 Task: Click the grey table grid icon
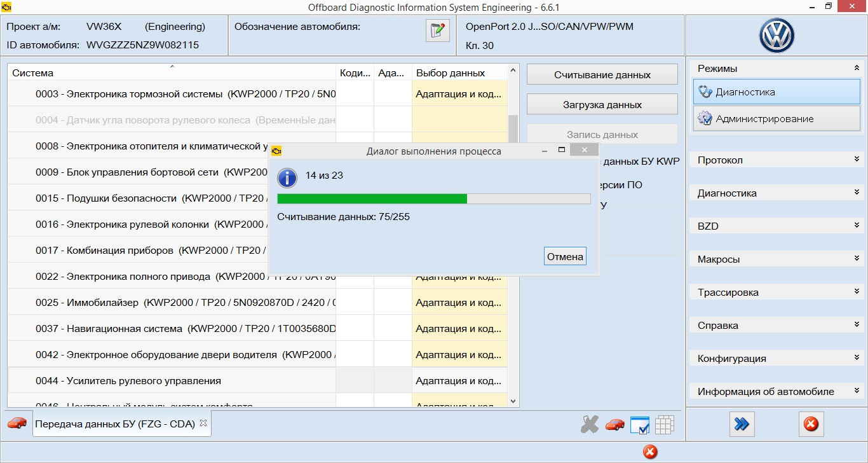coord(664,425)
